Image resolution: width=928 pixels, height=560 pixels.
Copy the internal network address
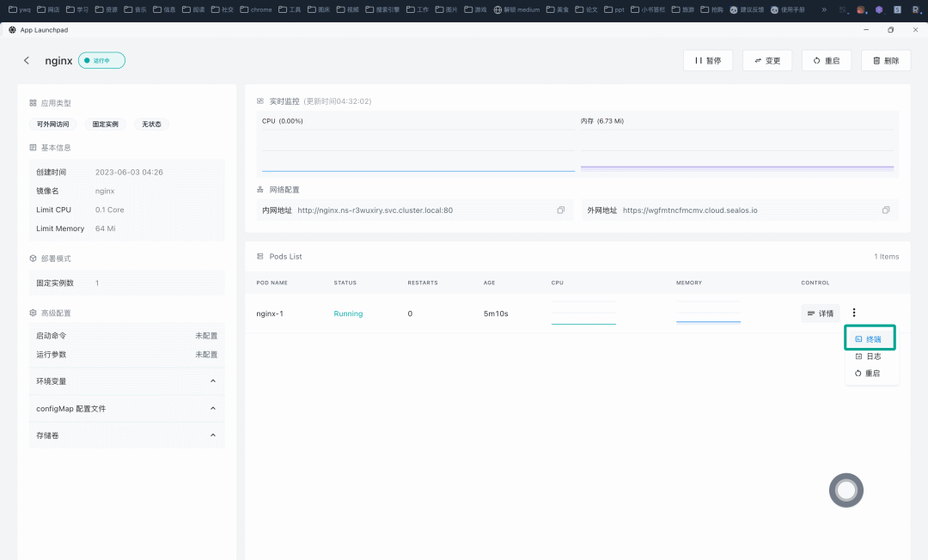560,210
